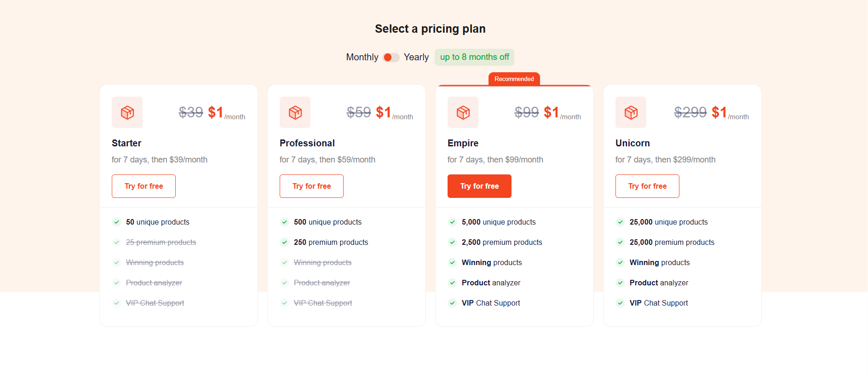
Task: Click the up to 8 months off badge
Action: click(x=474, y=57)
